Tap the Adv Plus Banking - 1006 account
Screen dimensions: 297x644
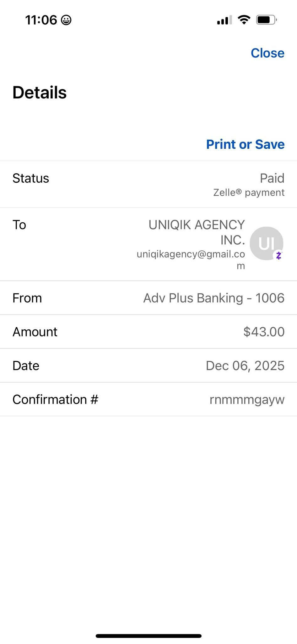214,298
